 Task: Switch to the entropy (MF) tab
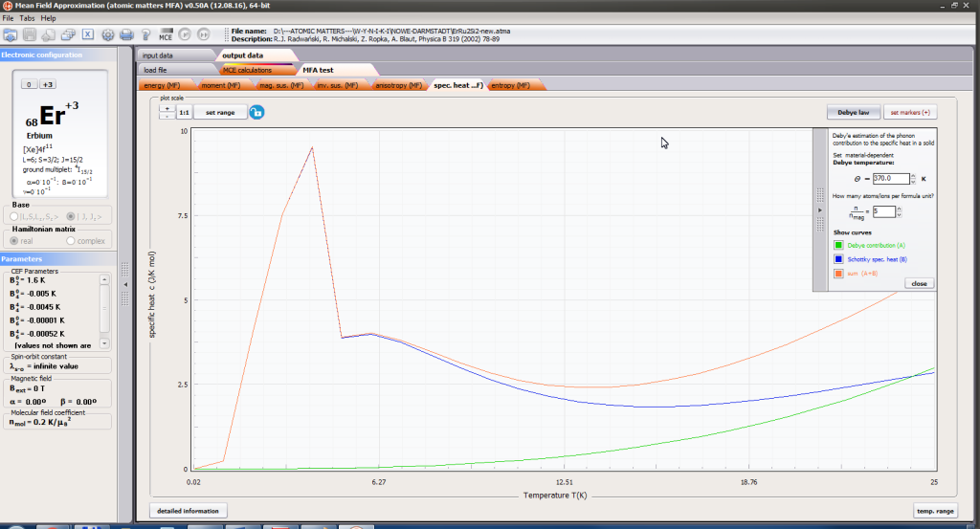pos(515,86)
